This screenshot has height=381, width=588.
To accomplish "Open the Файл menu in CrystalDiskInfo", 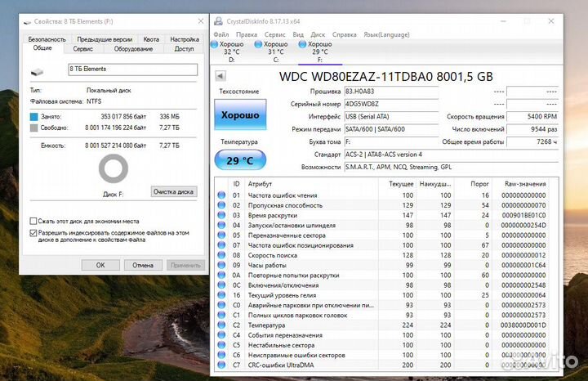I will (220, 34).
